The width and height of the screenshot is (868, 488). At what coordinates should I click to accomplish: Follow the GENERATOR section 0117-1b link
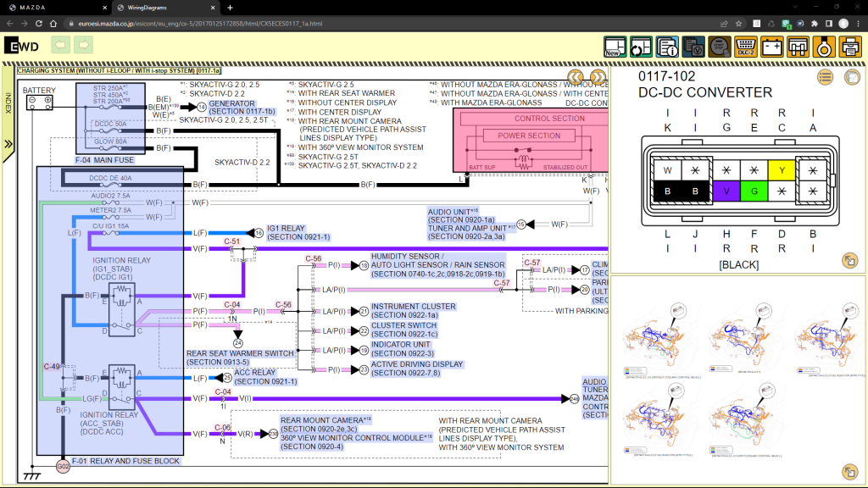tap(242, 107)
